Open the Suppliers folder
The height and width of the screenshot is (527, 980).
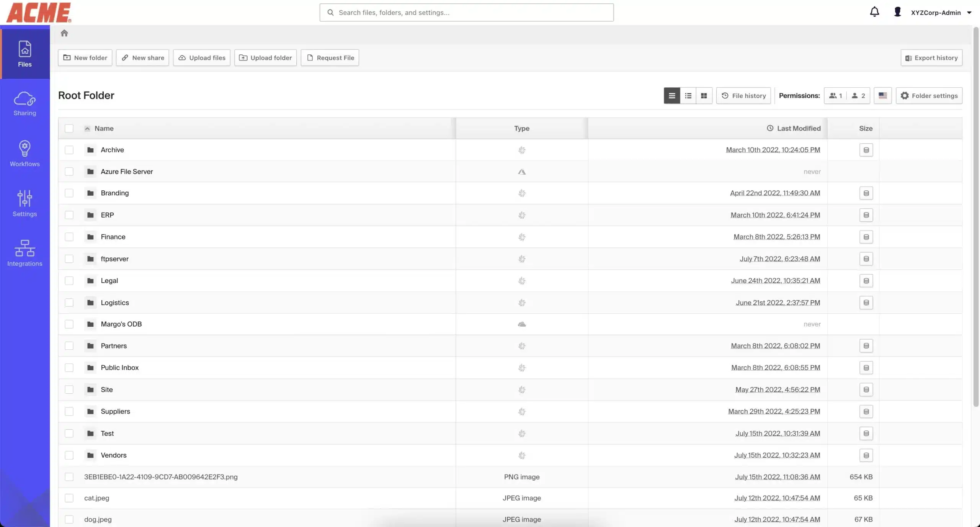(x=115, y=411)
